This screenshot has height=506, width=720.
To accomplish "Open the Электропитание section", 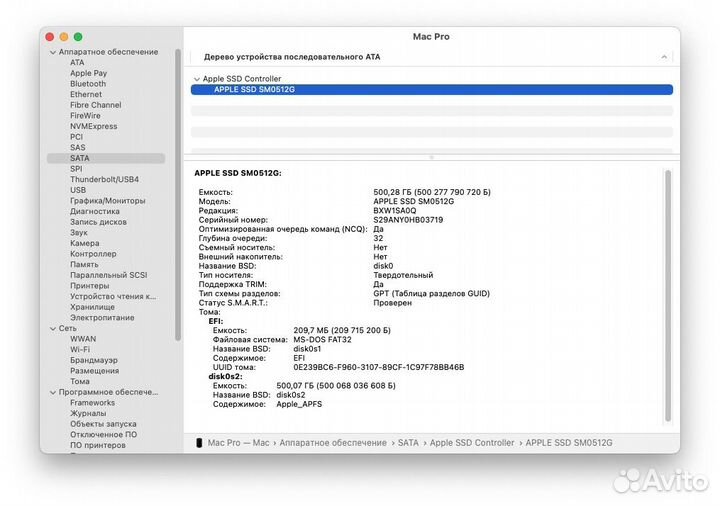I will pyautogui.click(x=102, y=317).
